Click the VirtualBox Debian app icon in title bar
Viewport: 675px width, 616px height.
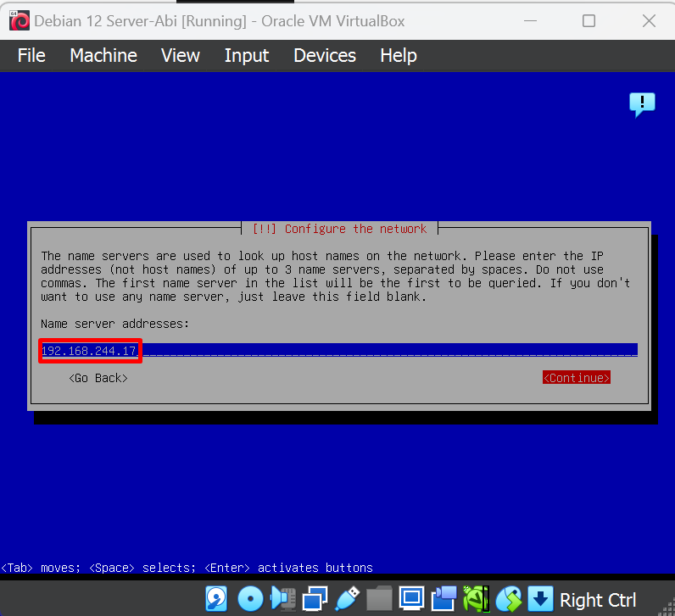(20, 20)
